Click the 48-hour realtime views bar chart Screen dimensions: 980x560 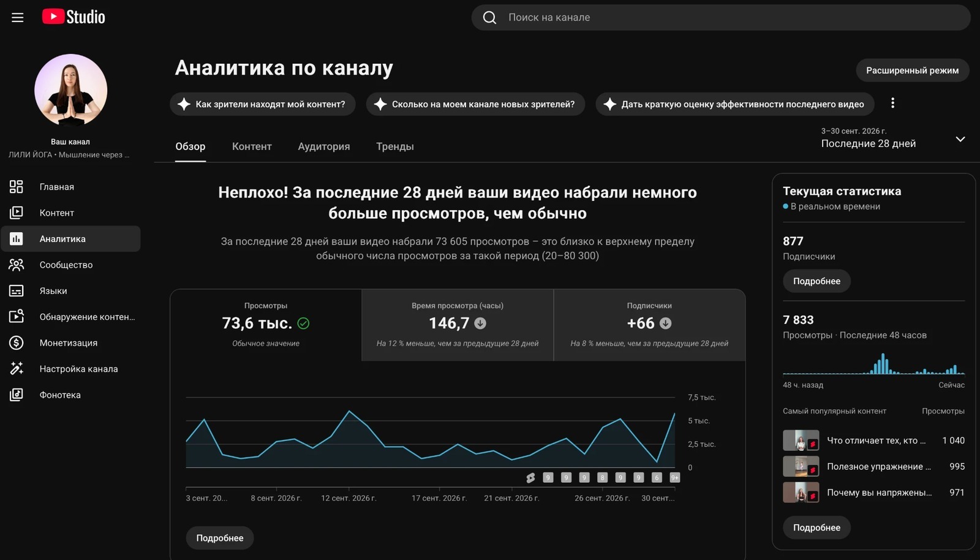tap(873, 363)
